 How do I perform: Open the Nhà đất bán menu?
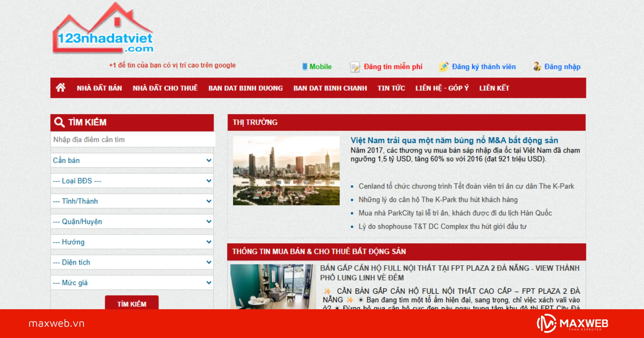99,88
